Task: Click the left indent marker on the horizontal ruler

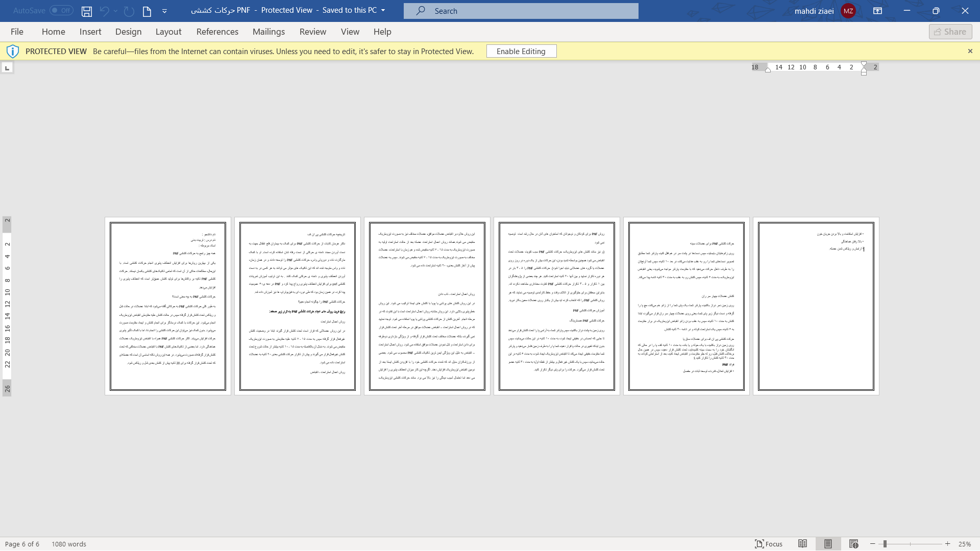Action: 768,70
